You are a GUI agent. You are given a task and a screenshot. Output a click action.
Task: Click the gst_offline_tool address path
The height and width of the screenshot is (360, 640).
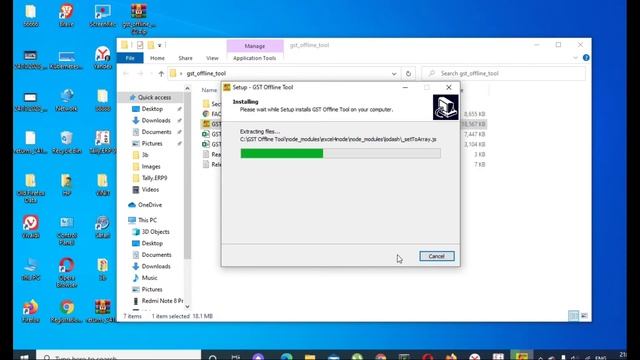coord(206,73)
